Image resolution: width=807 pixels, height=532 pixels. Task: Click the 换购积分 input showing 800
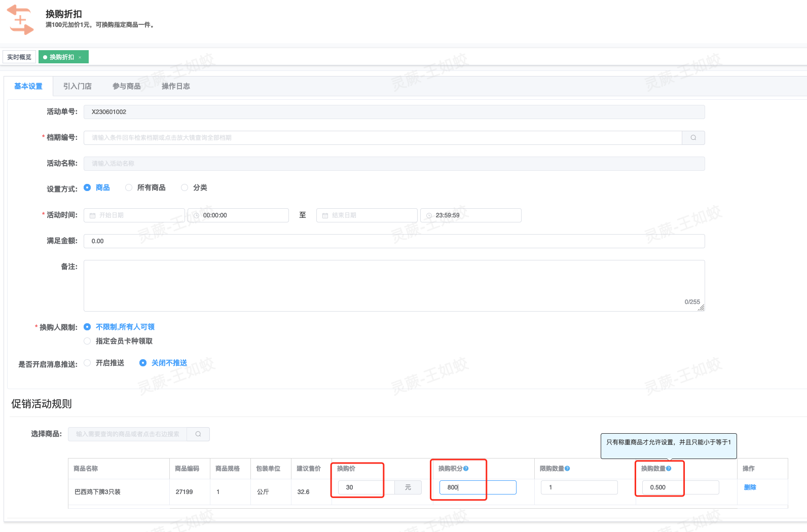[478, 487]
